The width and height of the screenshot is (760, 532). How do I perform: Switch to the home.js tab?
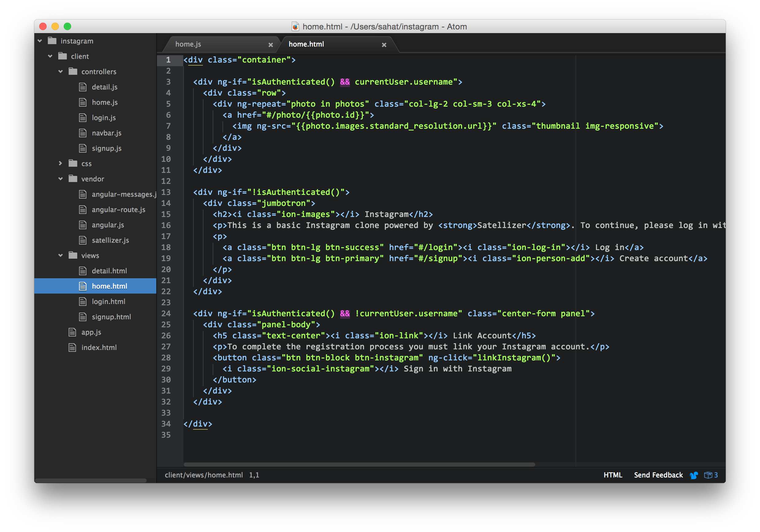(x=188, y=44)
